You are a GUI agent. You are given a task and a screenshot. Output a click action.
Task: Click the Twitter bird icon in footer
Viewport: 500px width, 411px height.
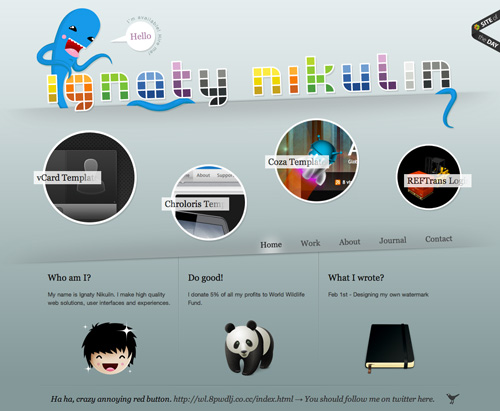point(452,398)
